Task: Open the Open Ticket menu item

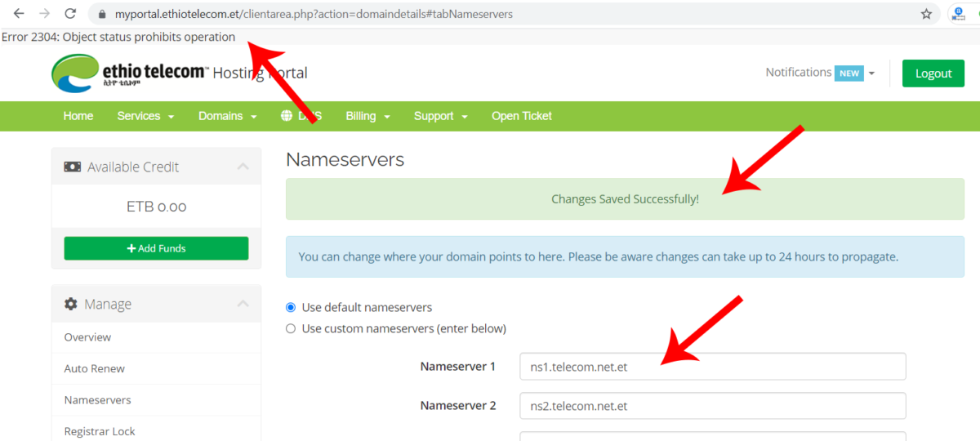Action: (522, 116)
